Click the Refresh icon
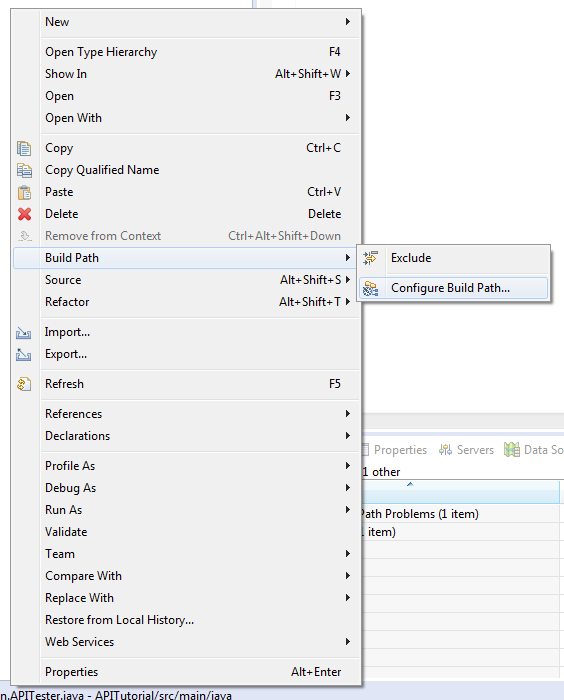Viewport: 564px width, 700px height. 24,384
